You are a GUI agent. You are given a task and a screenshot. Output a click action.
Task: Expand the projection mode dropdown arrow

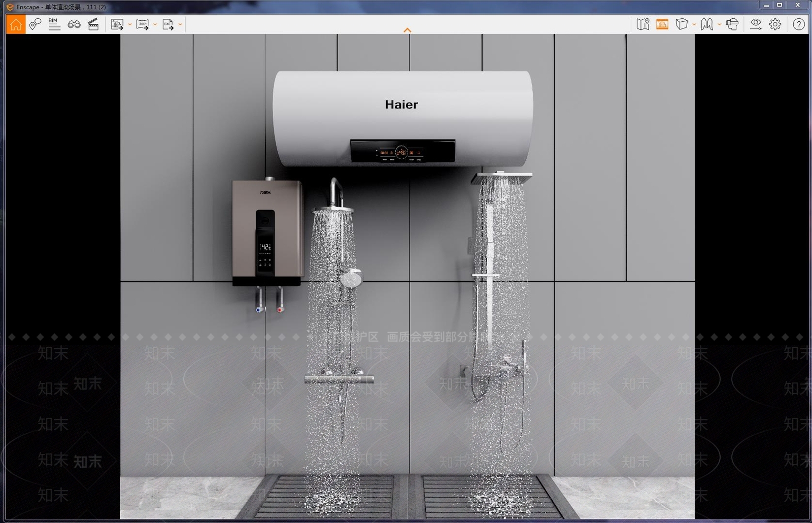click(x=694, y=24)
